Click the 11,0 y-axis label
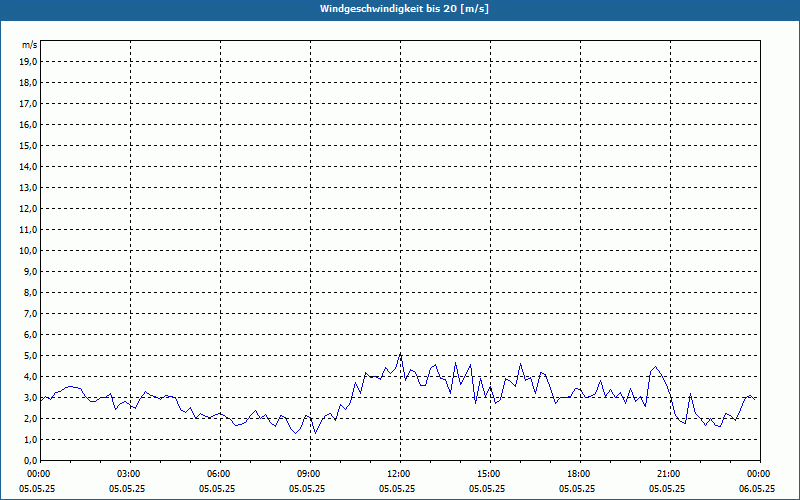Image resolution: width=800 pixels, height=500 pixels. pos(28,230)
